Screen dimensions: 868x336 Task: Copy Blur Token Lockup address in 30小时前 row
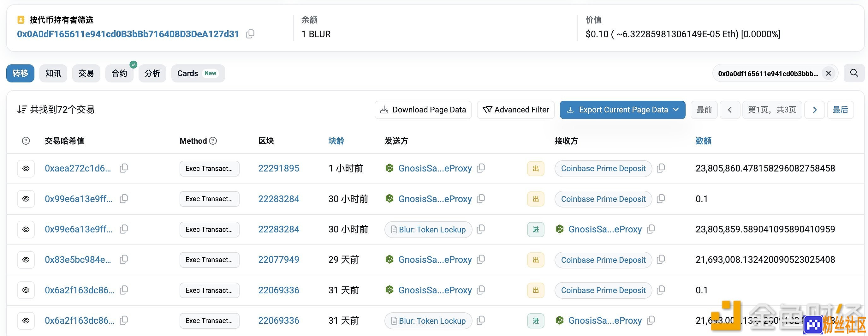pos(481,229)
